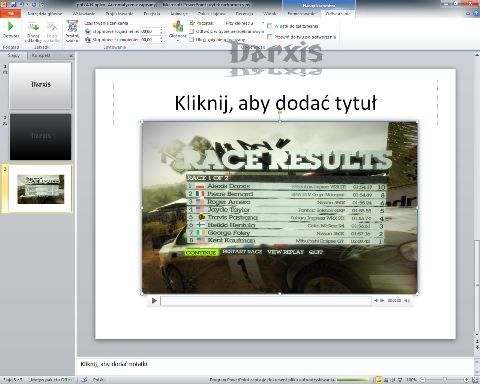
Task: Click Polski language indicator in status bar
Action: [98, 380]
